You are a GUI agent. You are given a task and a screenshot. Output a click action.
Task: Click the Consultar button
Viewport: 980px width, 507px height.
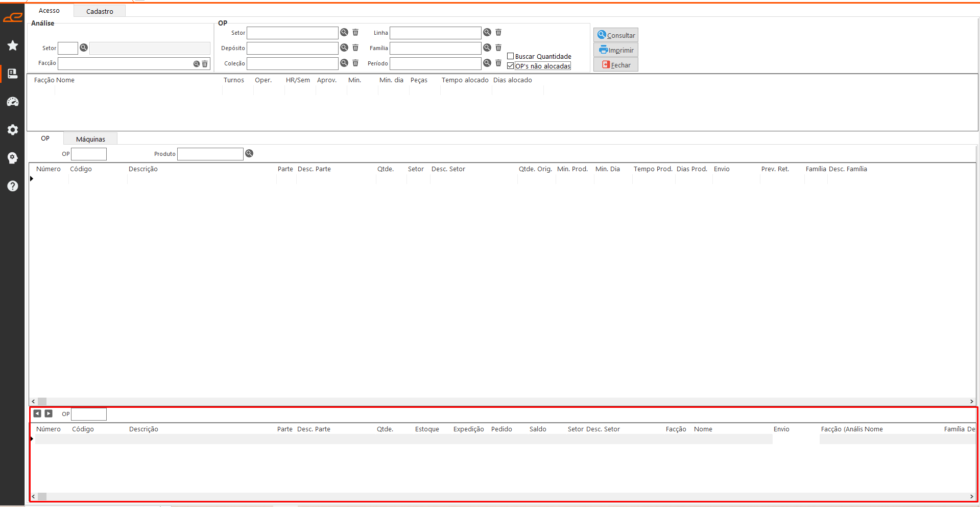coord(615,35)
